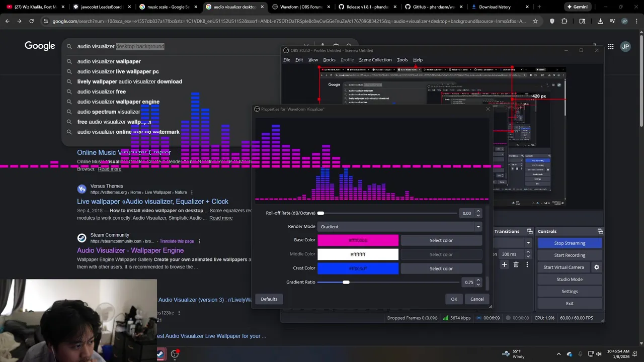The width and height of the screenshot is (644, 362).
Task: Click the Chrome back arrow
Action: pyautogui.click(x=7, y=21)
